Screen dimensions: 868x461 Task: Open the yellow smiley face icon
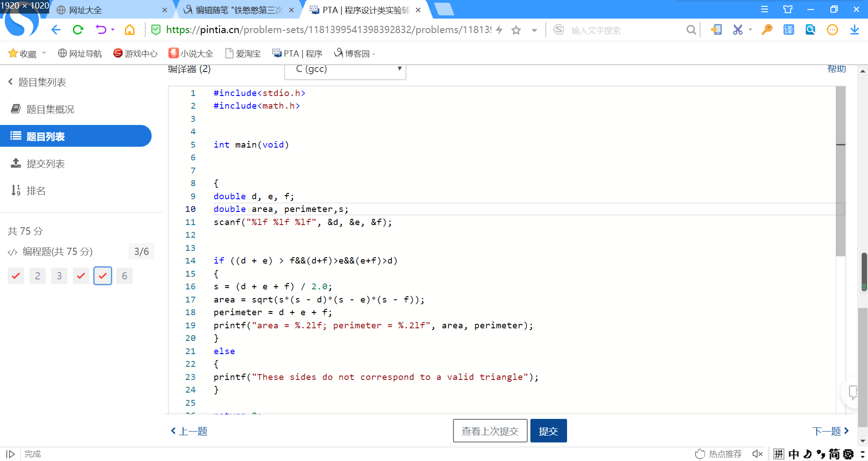(832, 30)
